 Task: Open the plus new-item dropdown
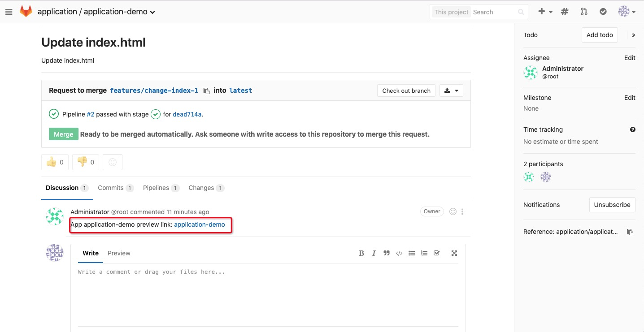[x=545, y=12]
